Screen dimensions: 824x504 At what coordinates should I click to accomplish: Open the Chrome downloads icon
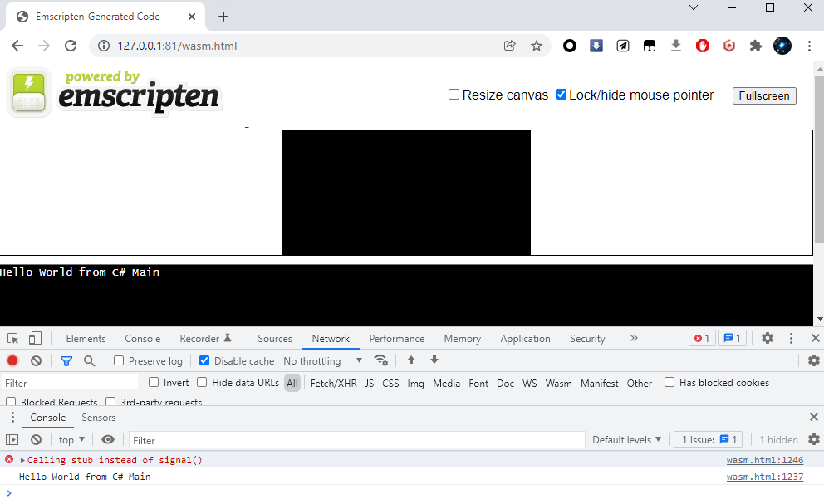tap(676, 46)
